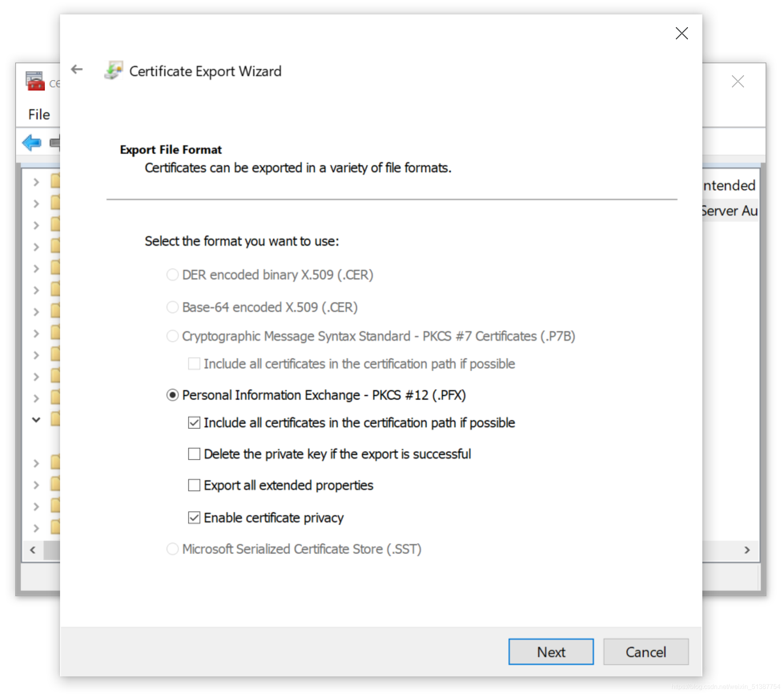This screenshot has width=784, height=694.
Task: Close the Certificate Export Wizard dialog
Action: (681, 33)
